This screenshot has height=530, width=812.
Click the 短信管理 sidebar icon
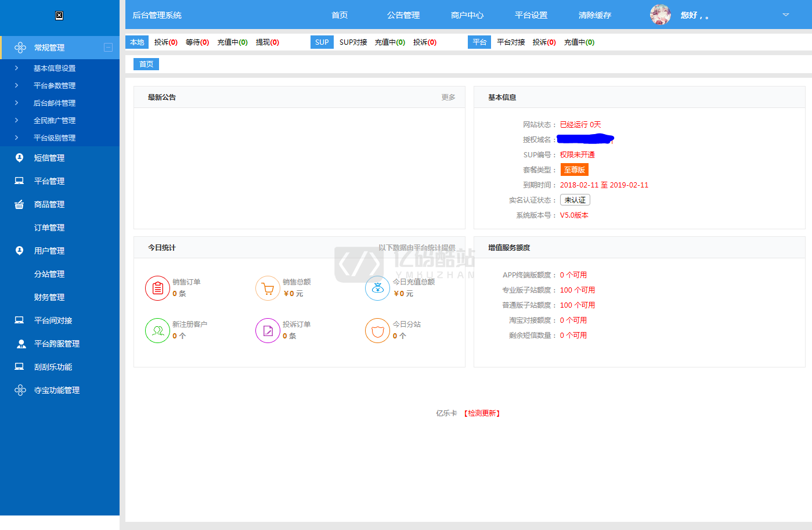pos(19,158)
